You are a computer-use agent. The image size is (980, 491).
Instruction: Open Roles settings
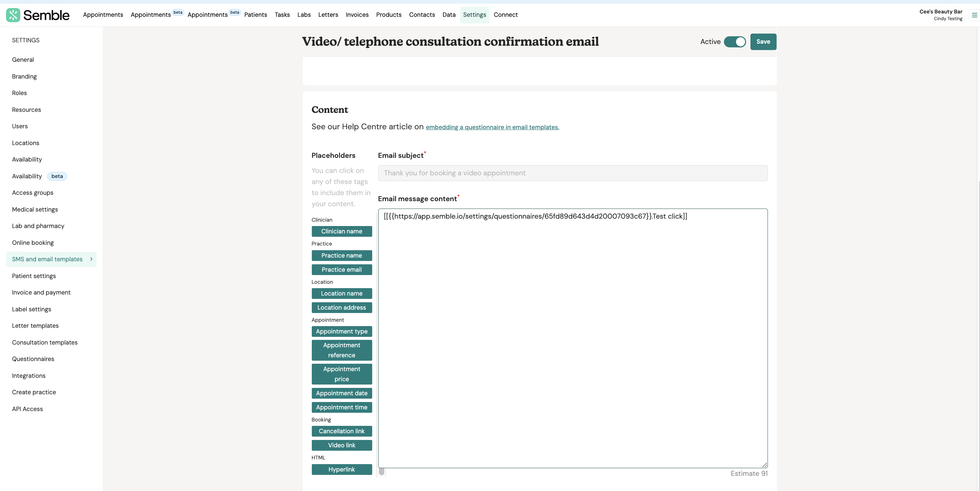point(19,93)
